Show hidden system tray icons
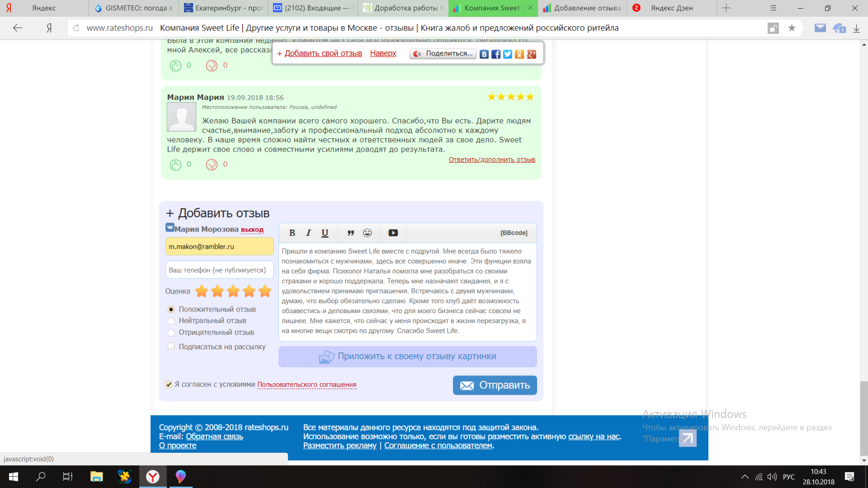The width and height of the screenshot is (868, 488). pos(744,477)
